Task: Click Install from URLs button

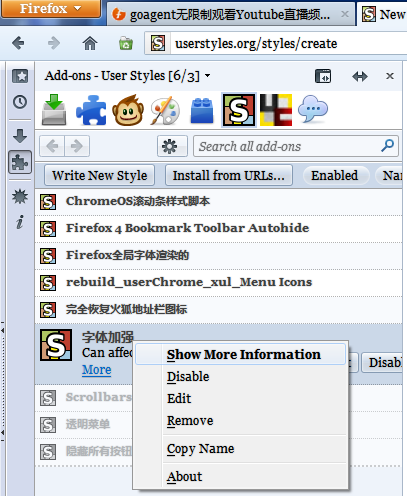Action: pos(229,175)
